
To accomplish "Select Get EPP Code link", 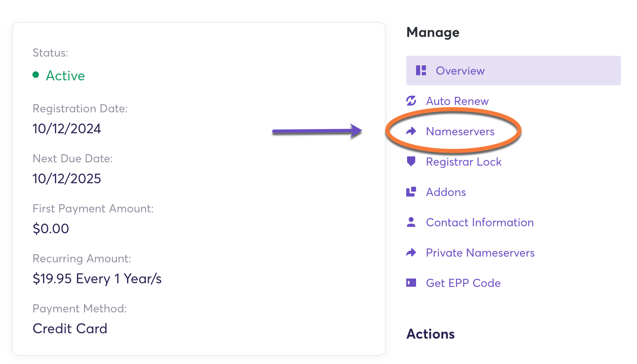I will pyautogui.click(x=463, y=283).
